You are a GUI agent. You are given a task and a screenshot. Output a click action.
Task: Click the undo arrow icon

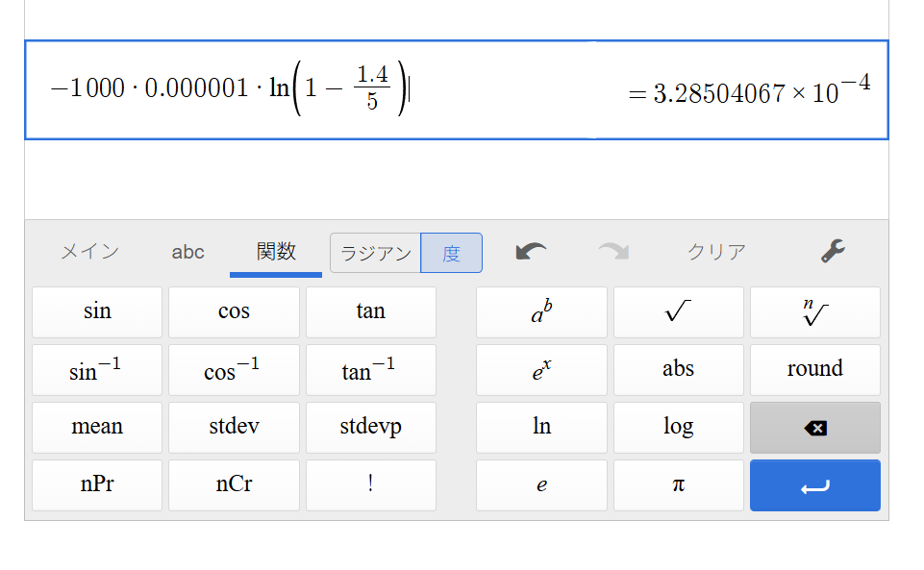click(531, 252)
